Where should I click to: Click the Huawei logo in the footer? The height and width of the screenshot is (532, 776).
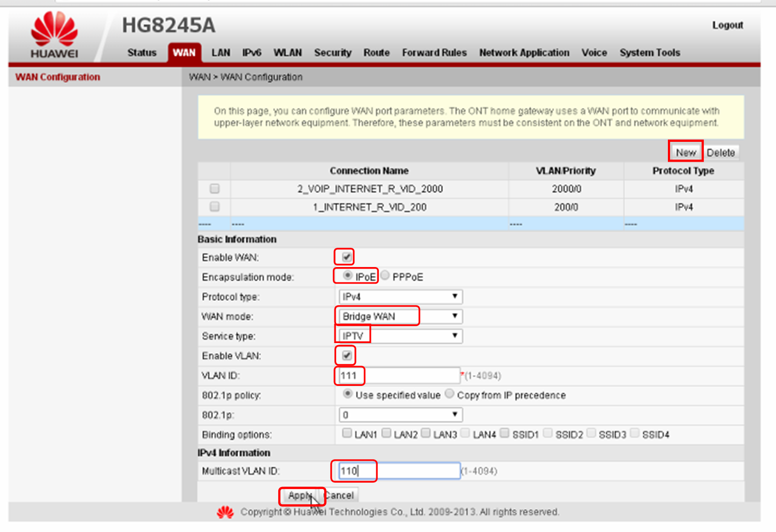[x=225, y=512]
